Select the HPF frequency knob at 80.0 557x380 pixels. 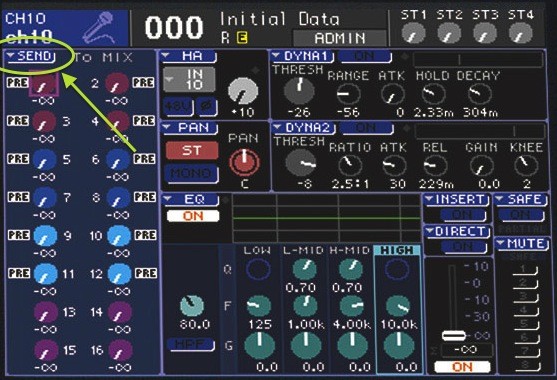click(x=192, y=305)
